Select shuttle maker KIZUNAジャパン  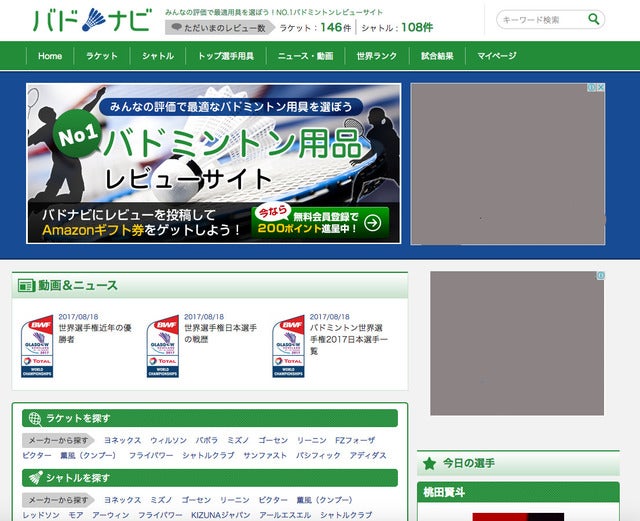click(220, 515)
